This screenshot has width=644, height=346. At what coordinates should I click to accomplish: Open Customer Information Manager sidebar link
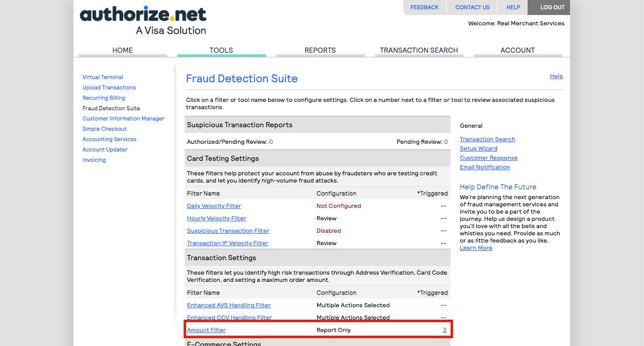[123, 118]
